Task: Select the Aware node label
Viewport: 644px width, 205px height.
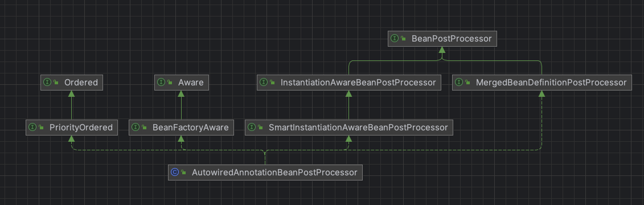Action: [191, 82]
